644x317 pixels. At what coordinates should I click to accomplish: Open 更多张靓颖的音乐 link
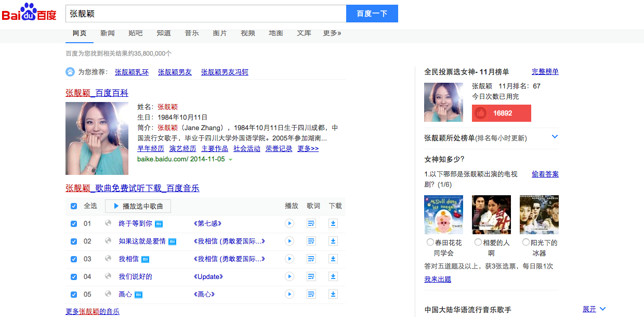[93, 312]
